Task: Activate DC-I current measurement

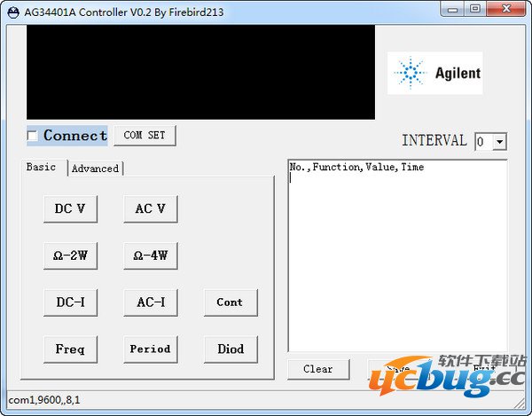Action: (70, 302)
